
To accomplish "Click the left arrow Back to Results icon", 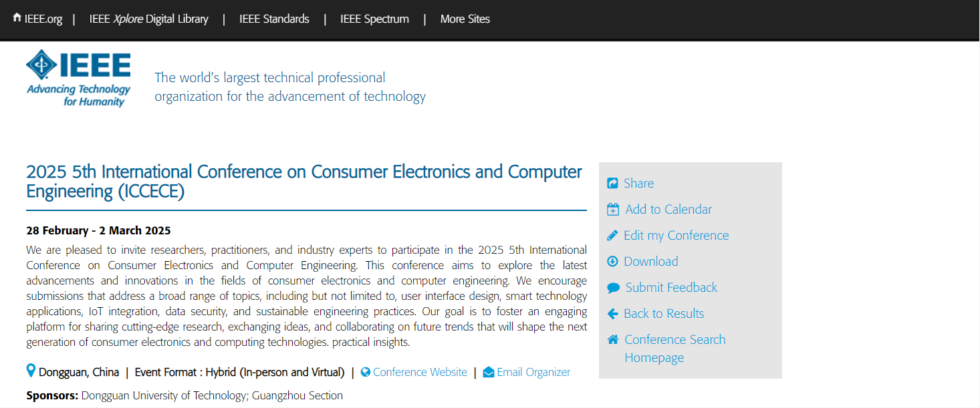I will coord(612,313).
